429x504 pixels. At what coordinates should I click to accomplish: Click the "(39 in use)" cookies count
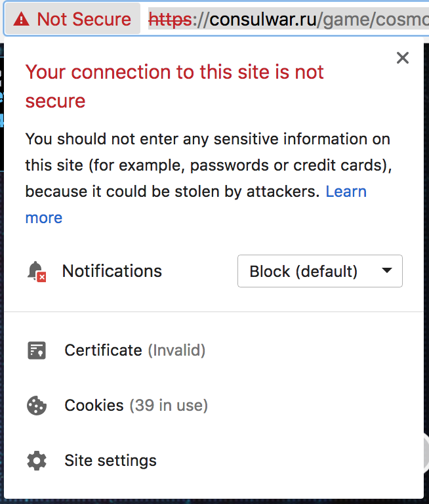(169, 406)
